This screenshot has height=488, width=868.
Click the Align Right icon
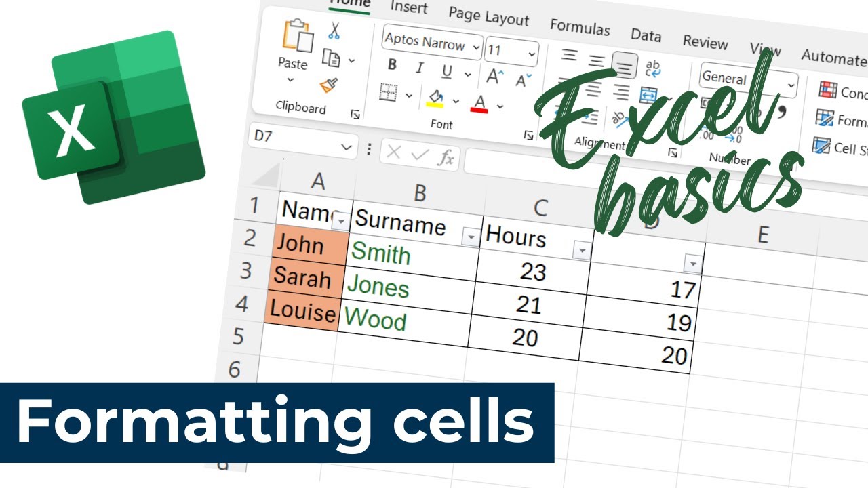coord(620,92)
